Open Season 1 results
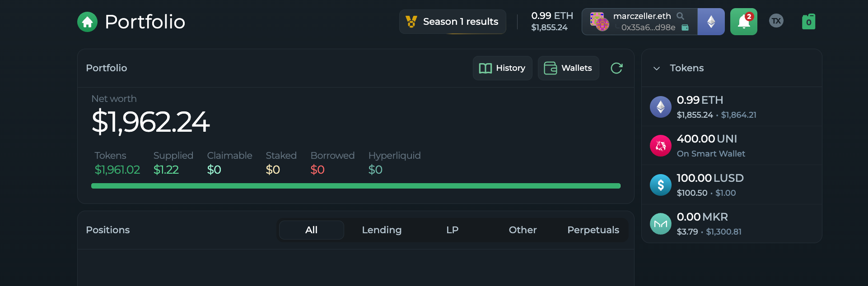Viewport: 868px width, 286px height. [453, 22]
